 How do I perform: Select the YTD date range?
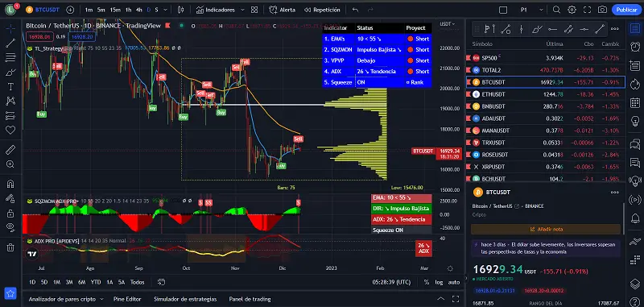96,282
